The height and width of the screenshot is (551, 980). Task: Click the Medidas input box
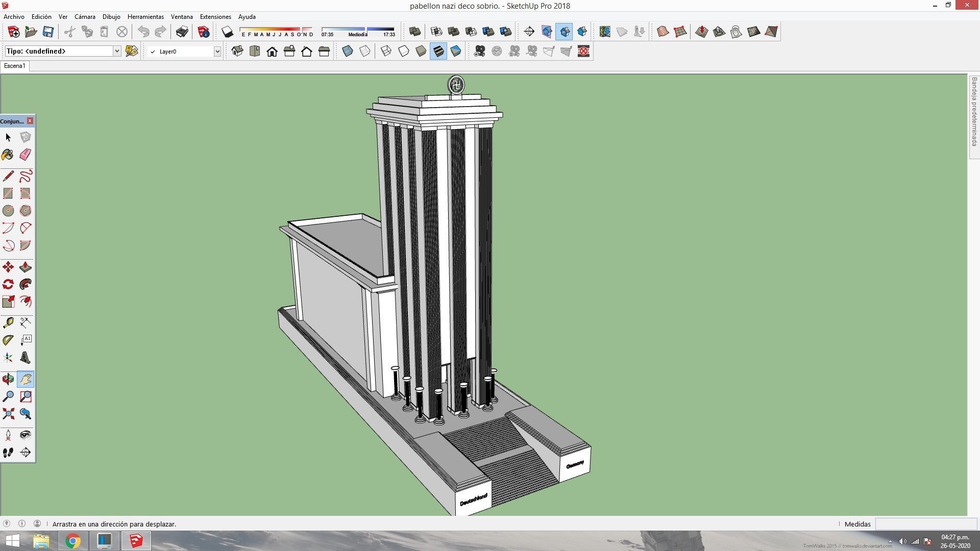(925, 524)
